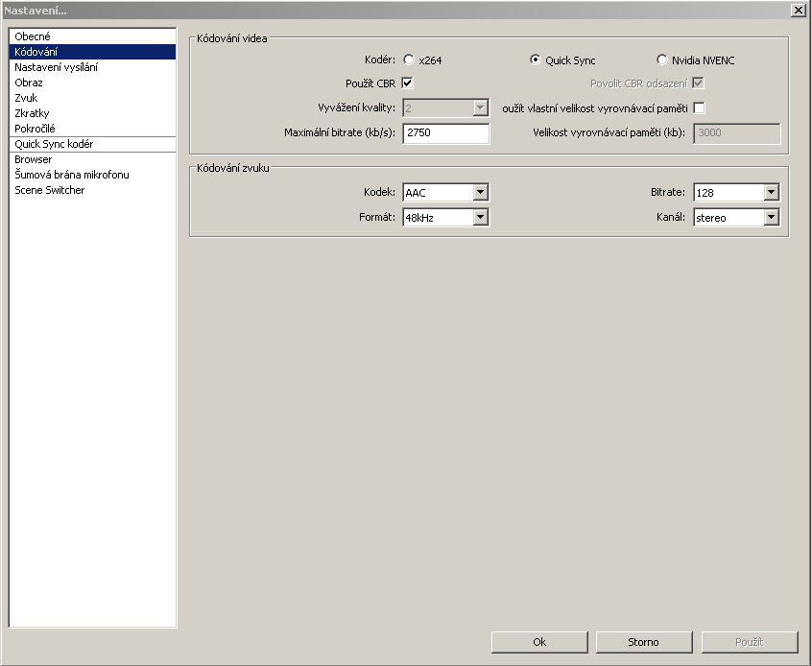812x666 pixels.
Task: Enable custom buffer size checkbox
Action: 699,107
